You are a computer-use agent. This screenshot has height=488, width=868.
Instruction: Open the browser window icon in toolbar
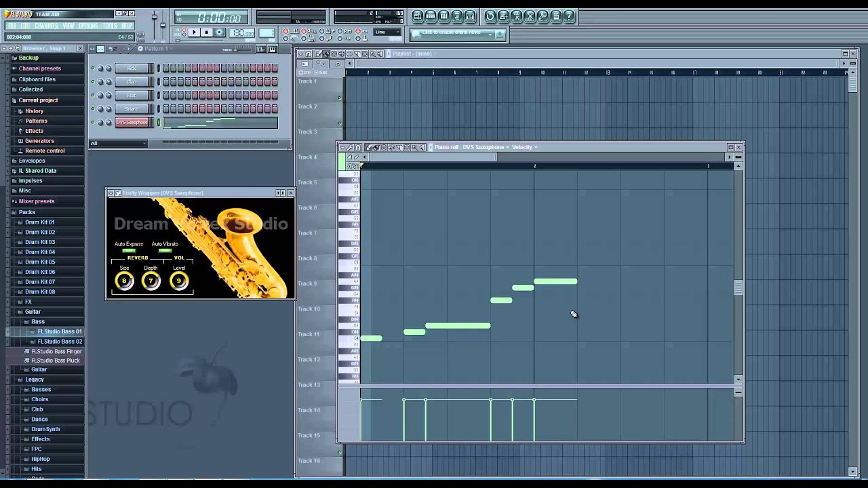click(456, 16)
